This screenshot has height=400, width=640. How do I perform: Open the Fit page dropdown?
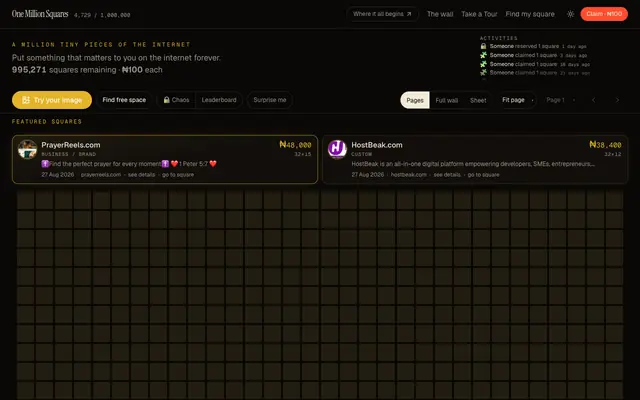point(517,100)
